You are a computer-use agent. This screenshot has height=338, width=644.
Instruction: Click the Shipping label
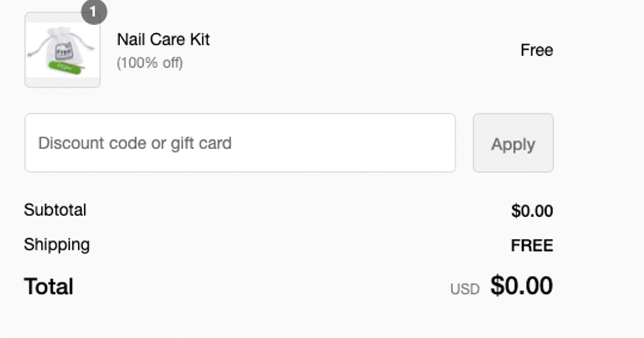click(56, 244)
